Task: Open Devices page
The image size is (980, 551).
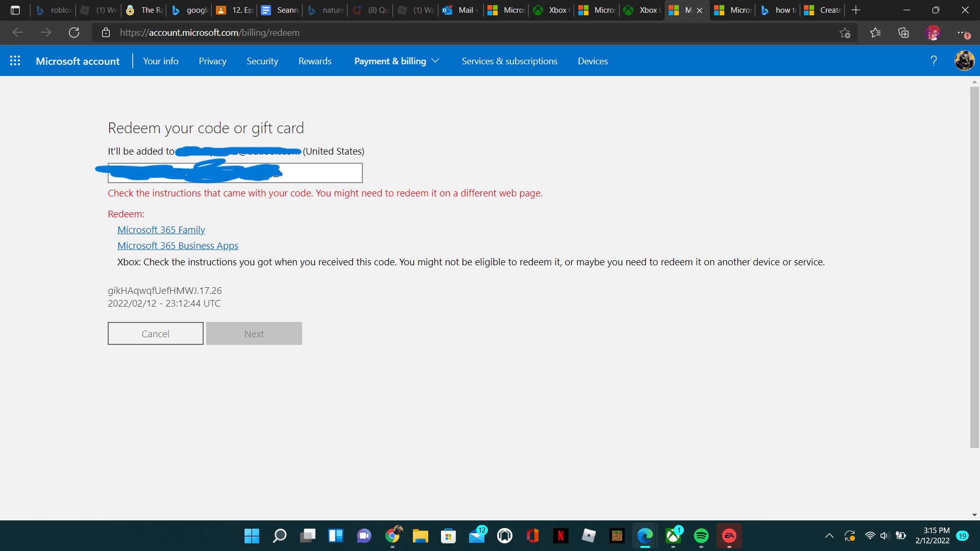Action: tap(593, 61)
